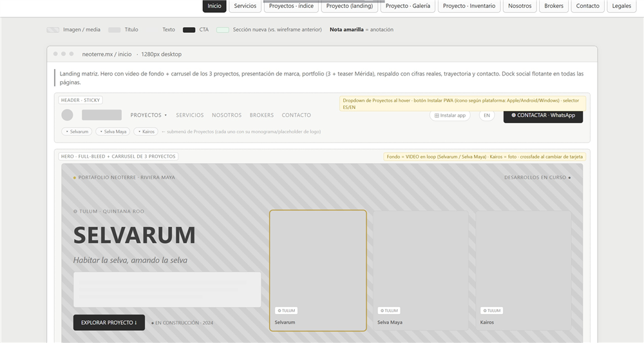Image resolution: width=644 pixels, height=343 pixels.
Task: Select the Kairos carousel card
Action: [523, 270]
